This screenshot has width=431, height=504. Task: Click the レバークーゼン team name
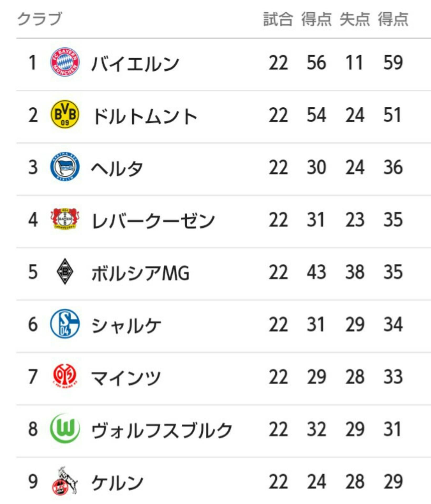[x=153, y=220]
